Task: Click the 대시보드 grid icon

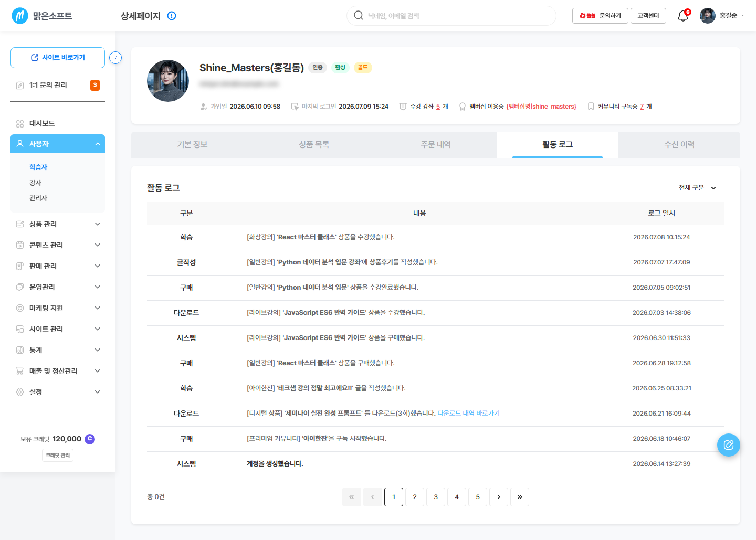Action: (x=20, y=124)
